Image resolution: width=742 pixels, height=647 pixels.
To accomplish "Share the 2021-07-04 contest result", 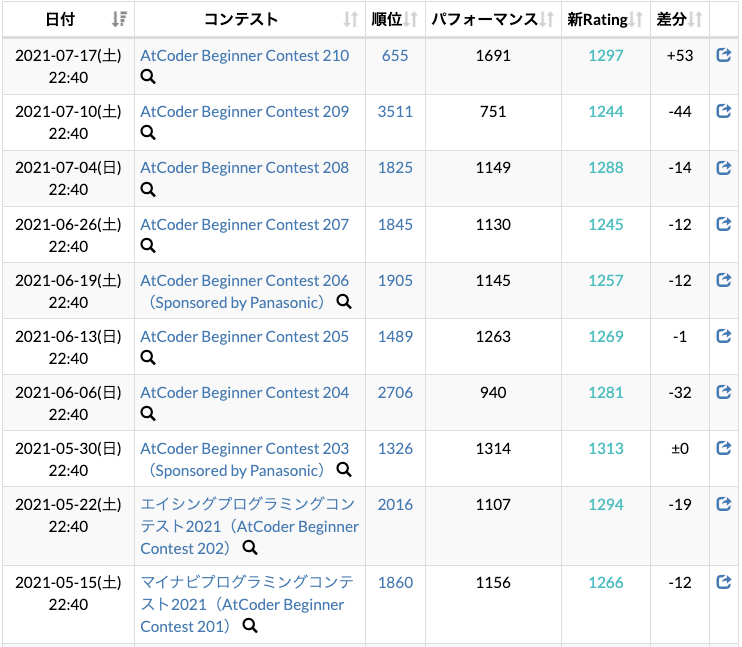I will 724,168.
